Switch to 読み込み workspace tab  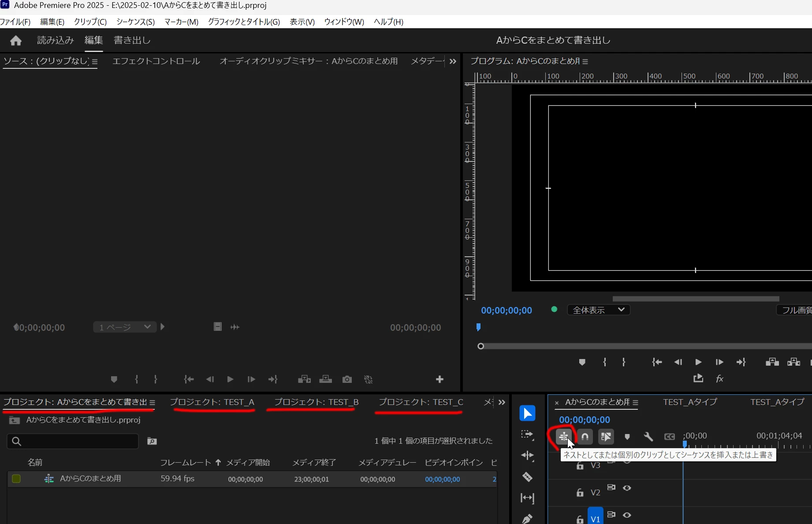tap(55, 41)
